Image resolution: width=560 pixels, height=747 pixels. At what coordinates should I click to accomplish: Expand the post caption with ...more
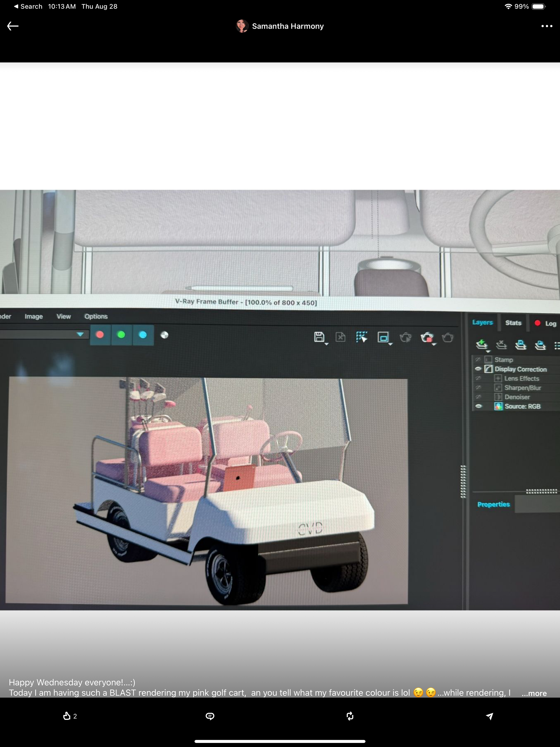tap(534, 693)
